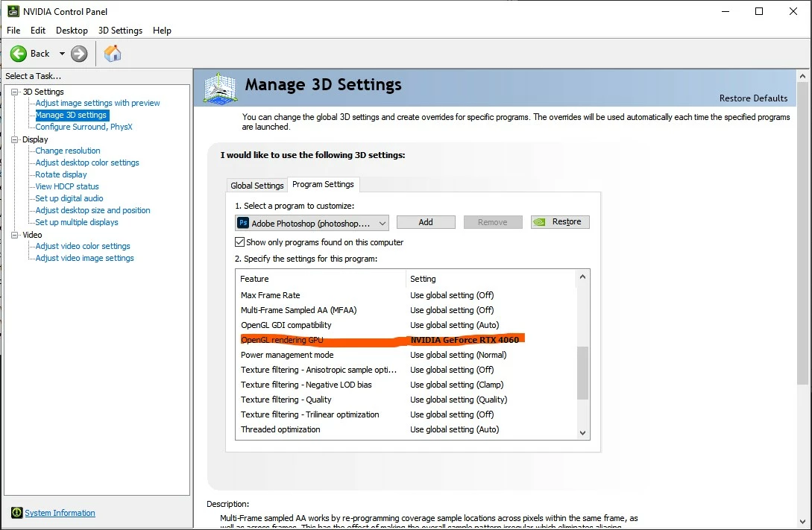
Task: Open Adjust desktop color settings
Action: pos(87,163)
